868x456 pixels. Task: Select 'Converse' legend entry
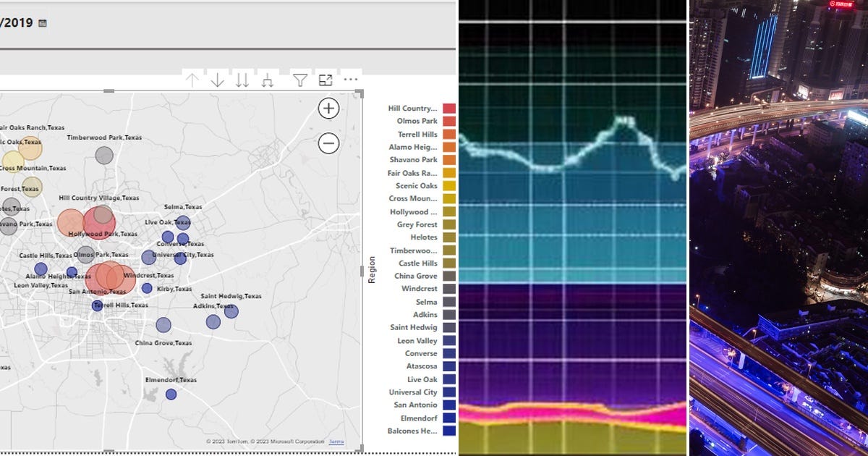421,353
